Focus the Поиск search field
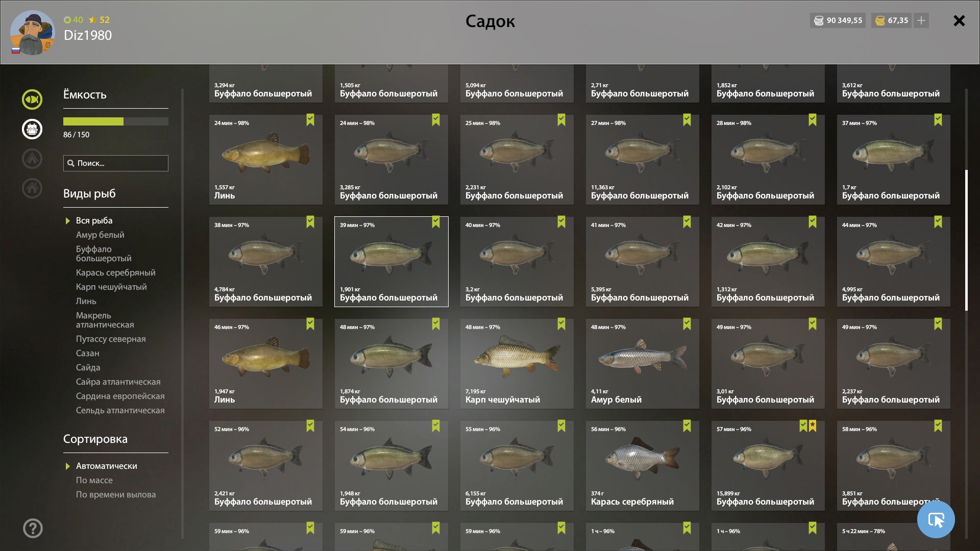 (116, 163)
